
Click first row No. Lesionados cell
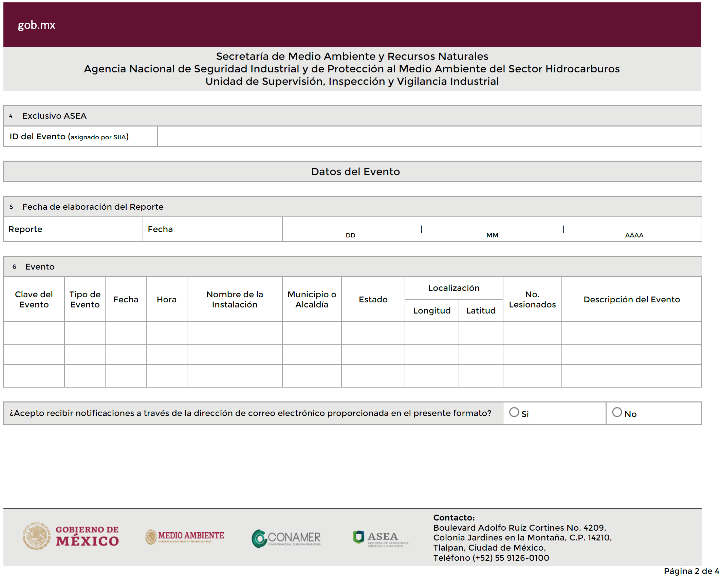532,333
